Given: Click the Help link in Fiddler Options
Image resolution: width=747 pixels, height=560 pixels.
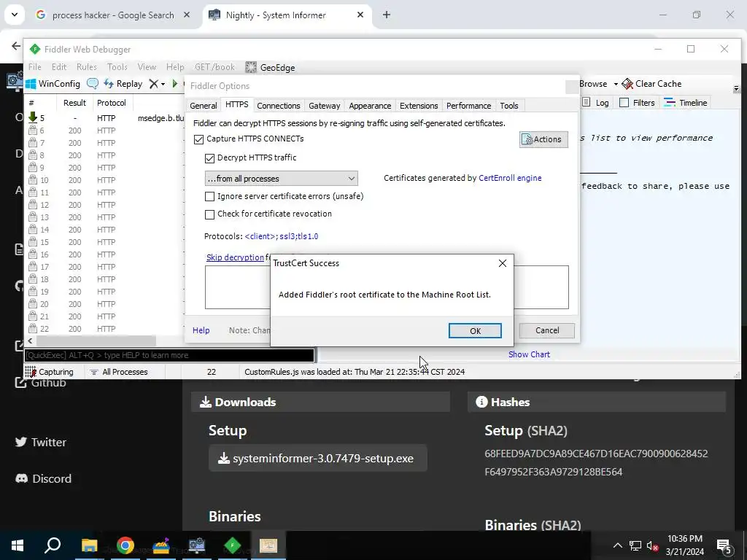Looking at the screenshot, I should [201, 330].
